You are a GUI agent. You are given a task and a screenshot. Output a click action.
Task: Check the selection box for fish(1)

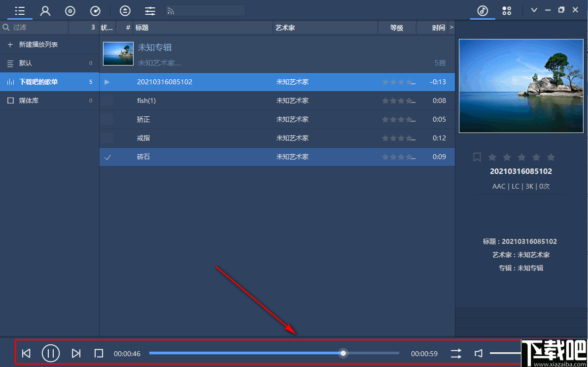tap(106, 100)
